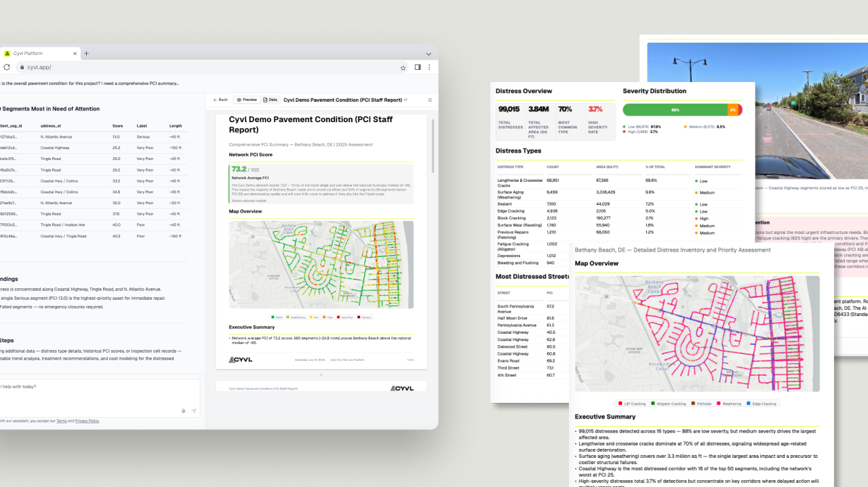
Task: Click the Evans Road street row
Action: (532, 361)
